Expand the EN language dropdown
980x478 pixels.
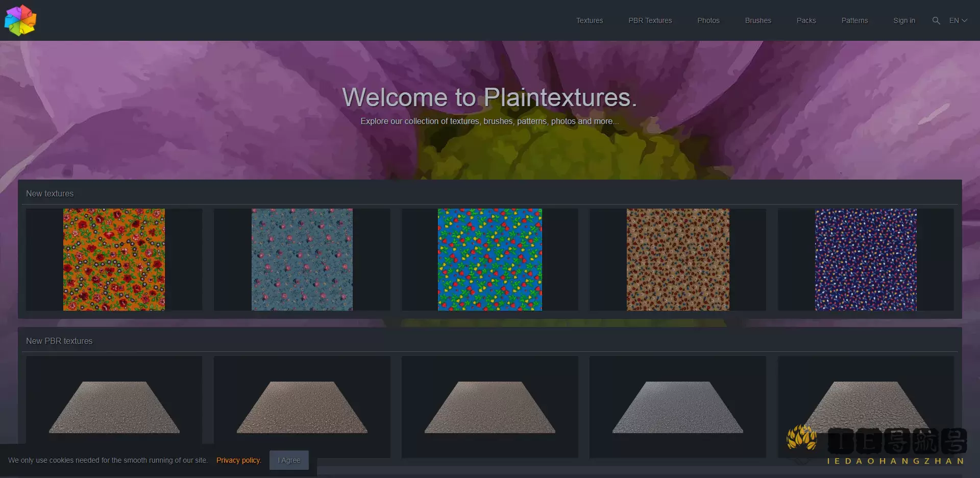coord(958,20)
